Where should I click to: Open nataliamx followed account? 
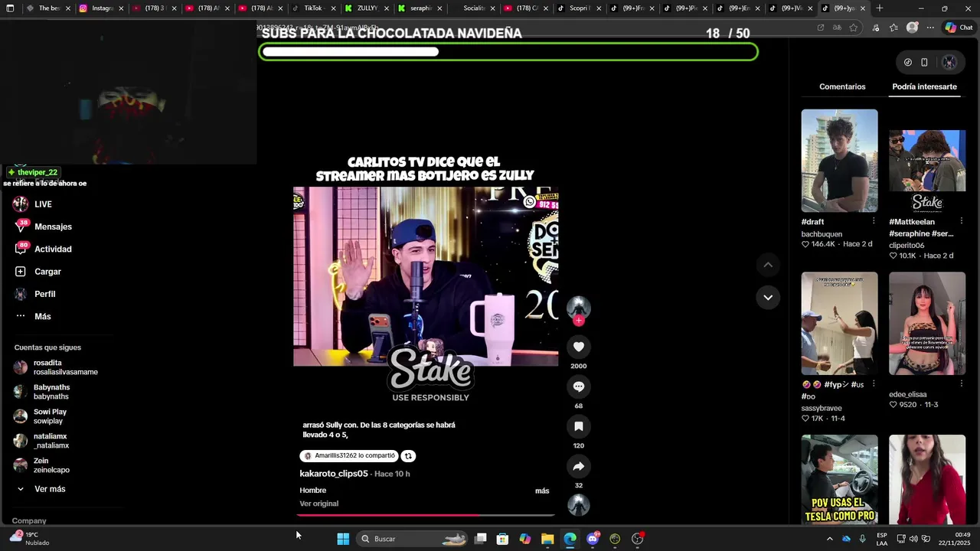click(42, 441)
